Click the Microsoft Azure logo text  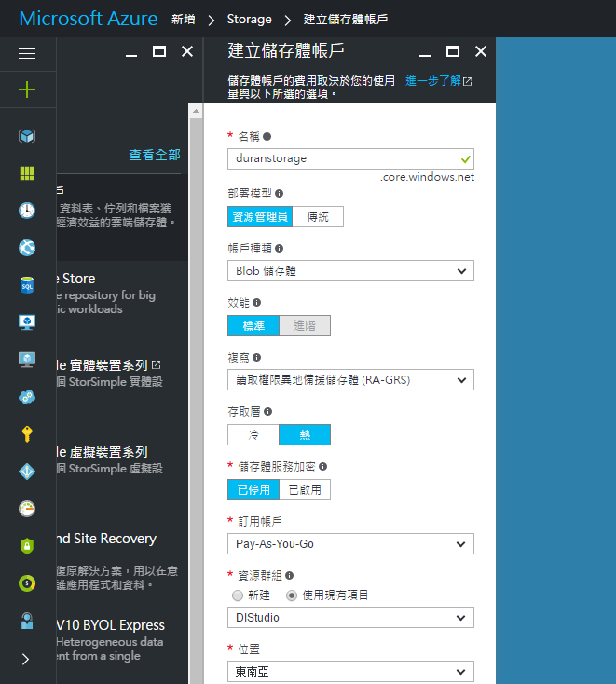click(89, 19)
